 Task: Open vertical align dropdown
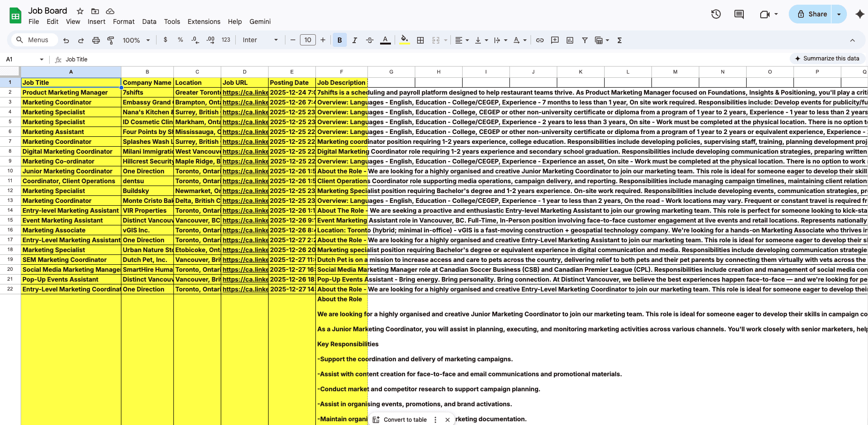[x=481, y=40]
